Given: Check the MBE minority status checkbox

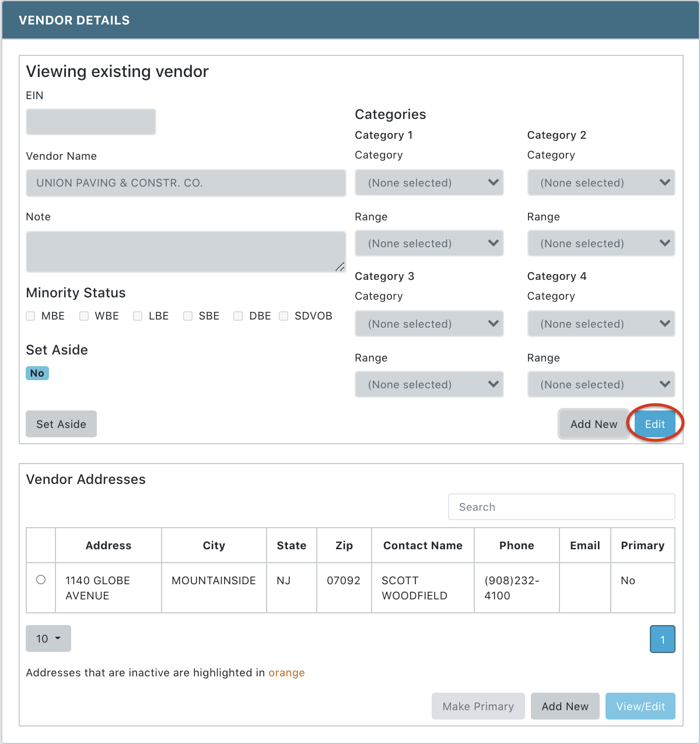Looking at the screenshot, I should coord(30,315).
